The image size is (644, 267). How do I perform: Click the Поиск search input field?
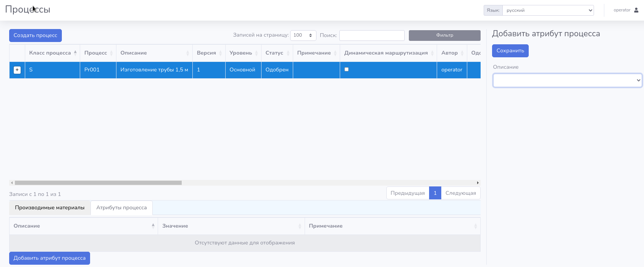(x=372, y=35)
